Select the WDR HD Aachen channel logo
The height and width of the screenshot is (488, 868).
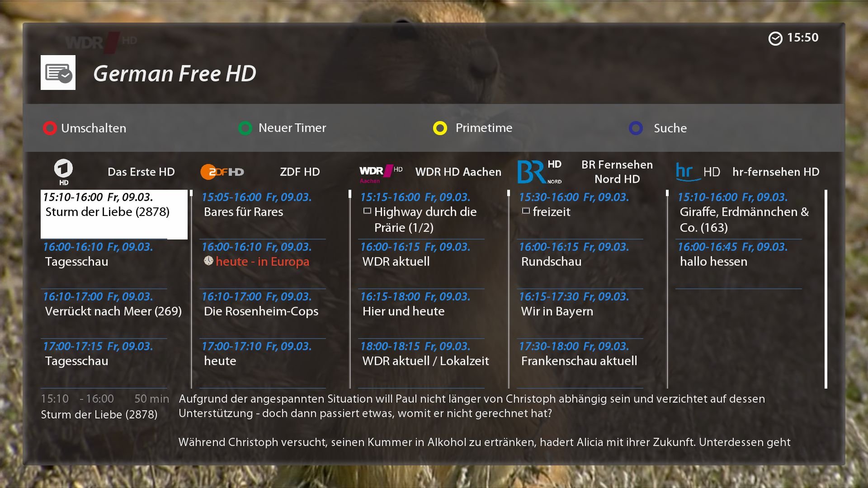tap(381, 174)
